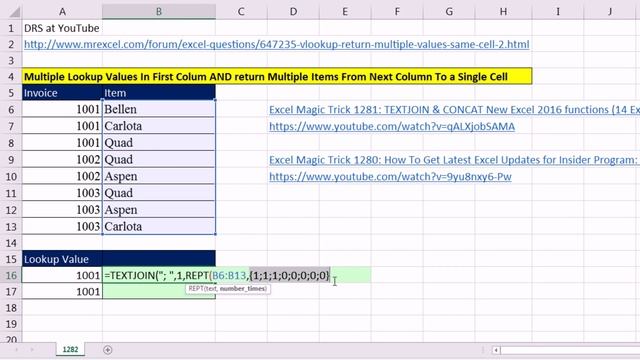Click the yellow 'Multiple Lookup Values' title cell
This screenshot has height=360, width=640.
point(277,77)
